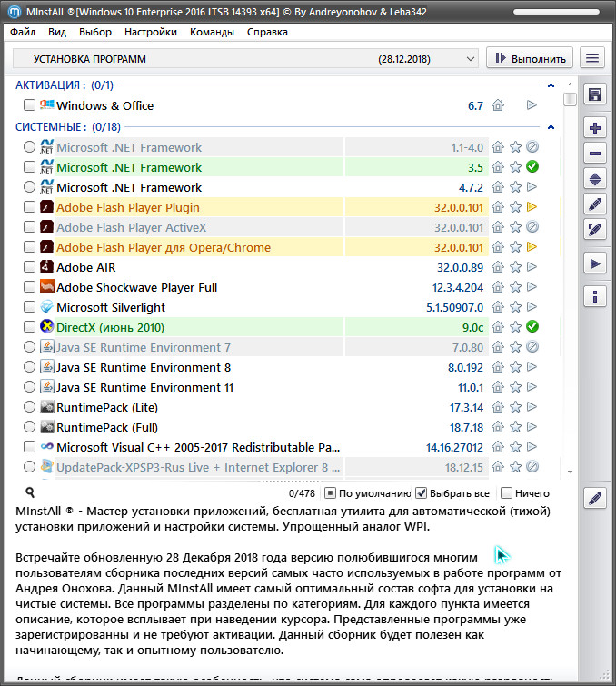616x686 pixels.
Task: Open the Команды menu
Action: (x=212, y=32)
